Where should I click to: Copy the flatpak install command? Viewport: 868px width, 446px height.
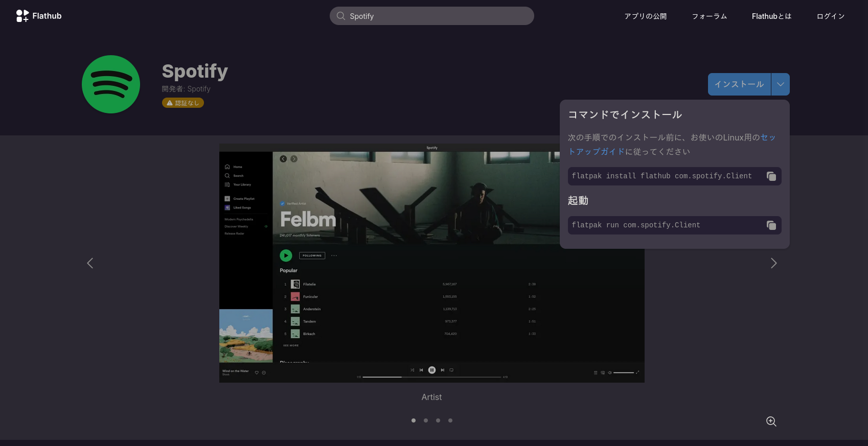pos(771,176)
